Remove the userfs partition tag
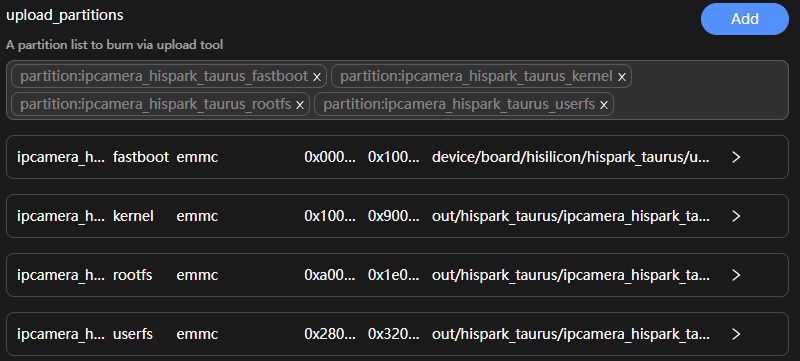Screen dimensions: 800x361 point(604,105)
